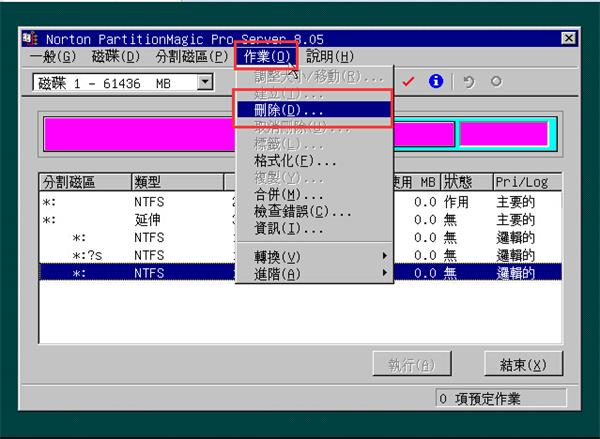This screenshot has width=600, height=439.
Task: Click the greyed 複製(Y)... menu entry
Action: [x=314, y=178]
